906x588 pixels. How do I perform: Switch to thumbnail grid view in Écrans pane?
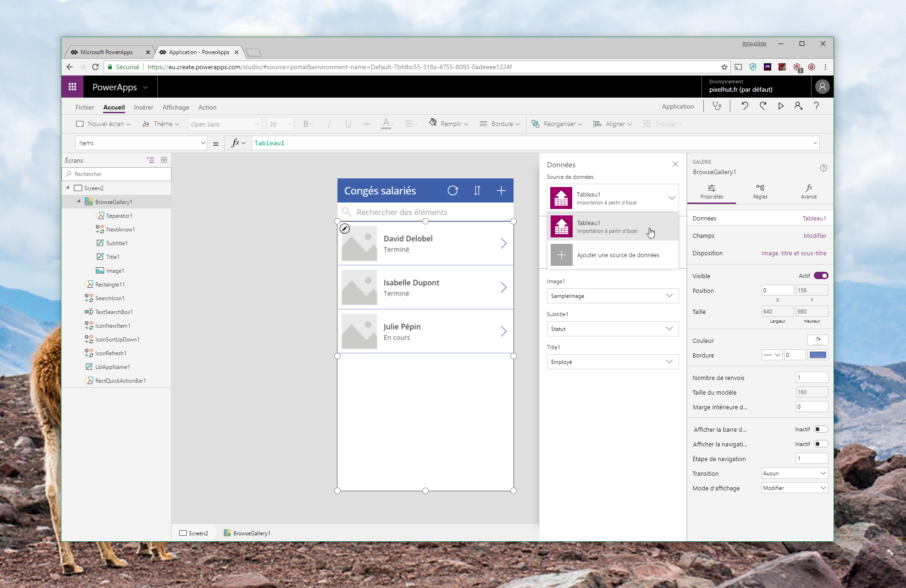164,160
